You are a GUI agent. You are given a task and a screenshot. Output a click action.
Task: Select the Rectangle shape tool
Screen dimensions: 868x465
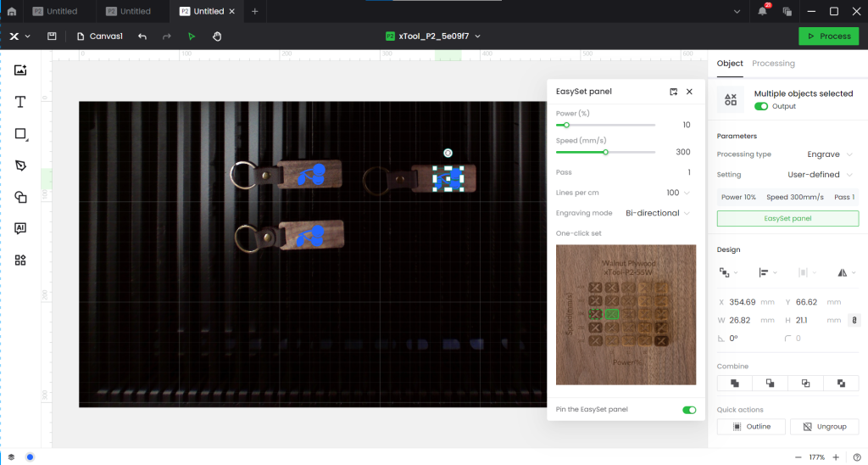tap(20, 133)
